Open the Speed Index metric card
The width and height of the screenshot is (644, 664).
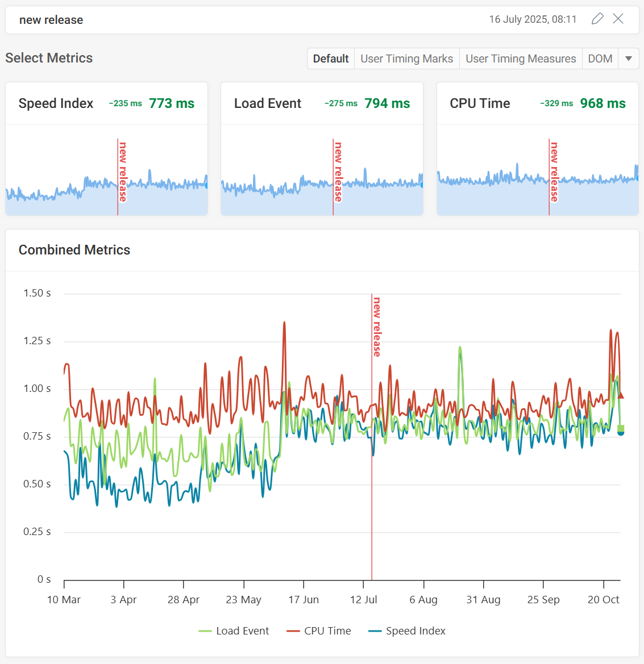pos(56,103)
